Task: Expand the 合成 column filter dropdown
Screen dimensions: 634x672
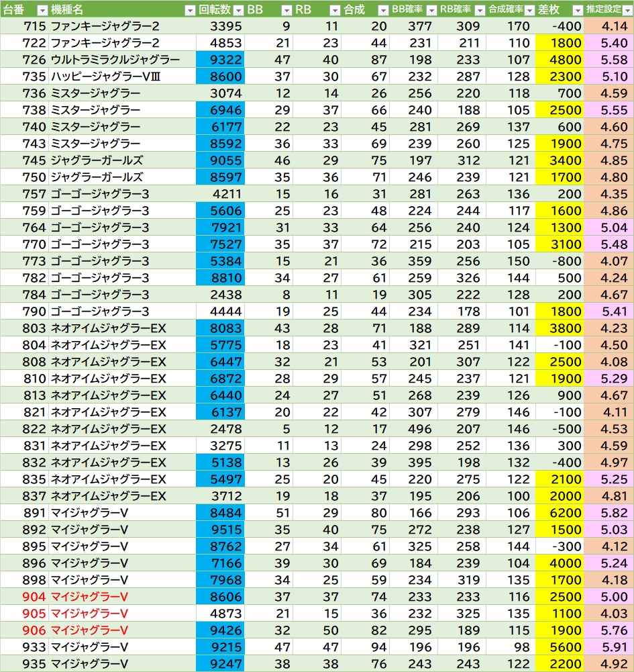Action: tap(382, 10)
